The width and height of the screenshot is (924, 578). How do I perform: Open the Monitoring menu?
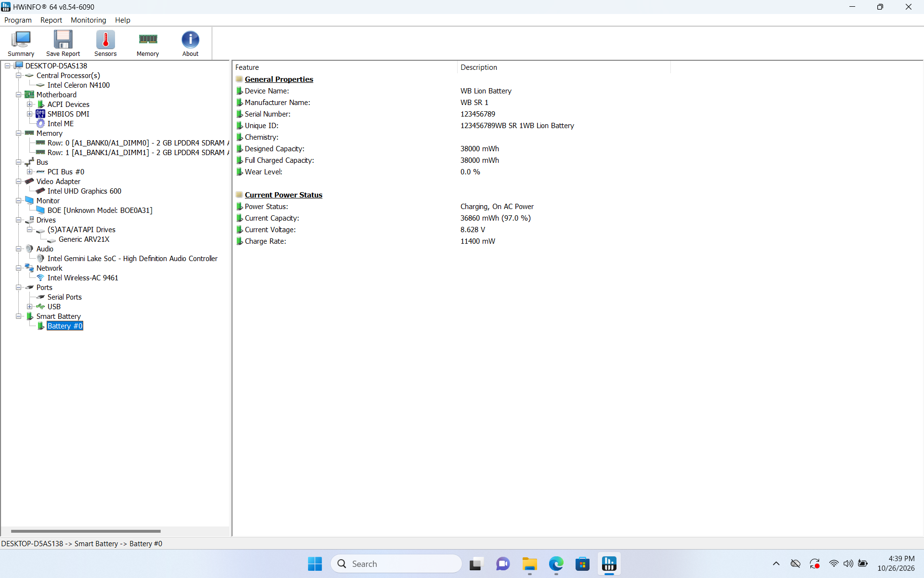pos(88,20)
